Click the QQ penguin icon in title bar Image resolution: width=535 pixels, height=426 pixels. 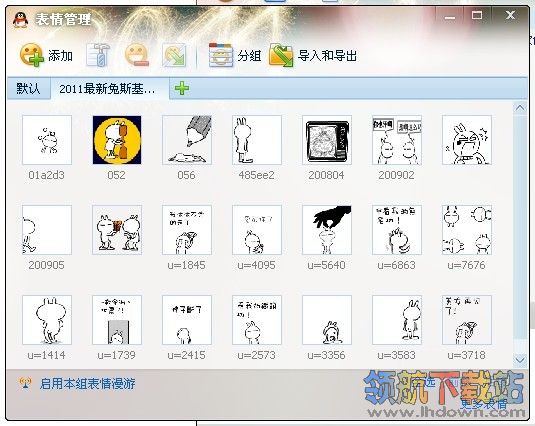pyautogui.click(x=20, y=19)
